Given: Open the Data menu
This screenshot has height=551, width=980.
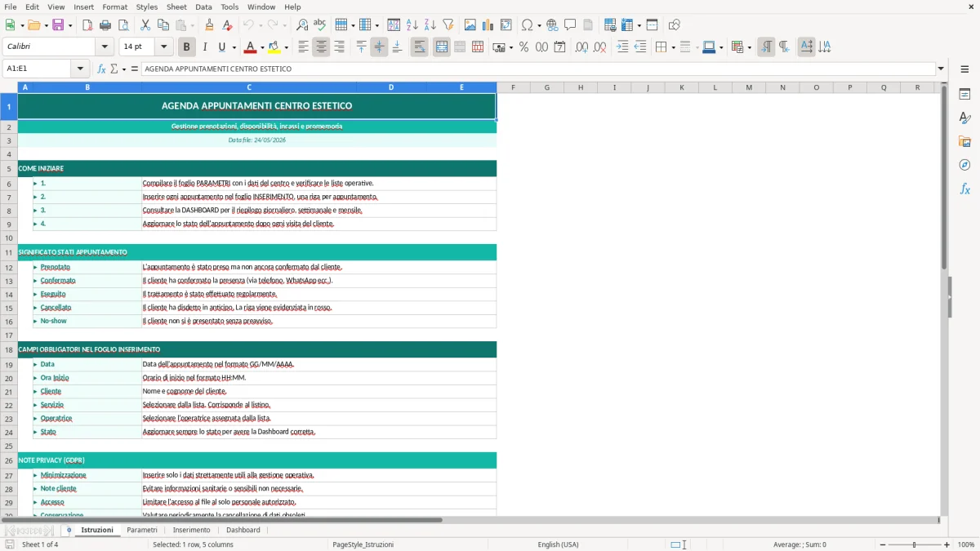Looking at the screenshot, I should coord(203,7).
